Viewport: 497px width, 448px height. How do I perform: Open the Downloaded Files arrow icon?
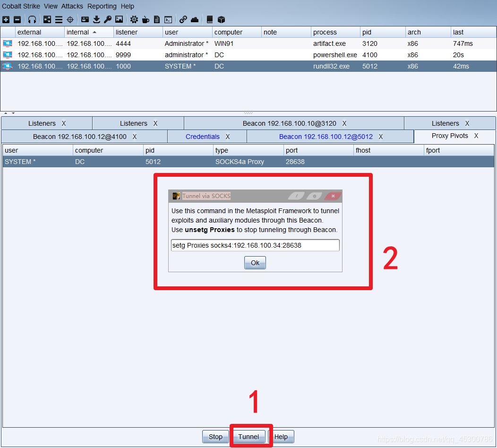96,20
